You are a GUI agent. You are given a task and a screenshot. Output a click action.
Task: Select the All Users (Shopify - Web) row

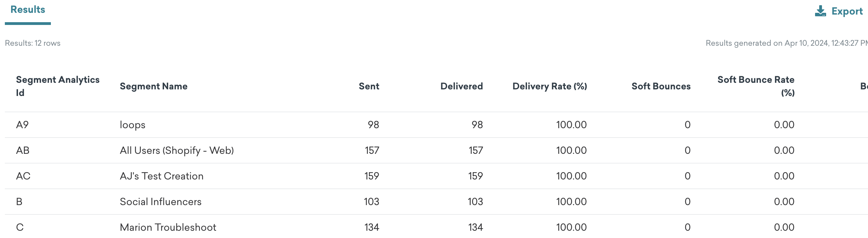436,150
